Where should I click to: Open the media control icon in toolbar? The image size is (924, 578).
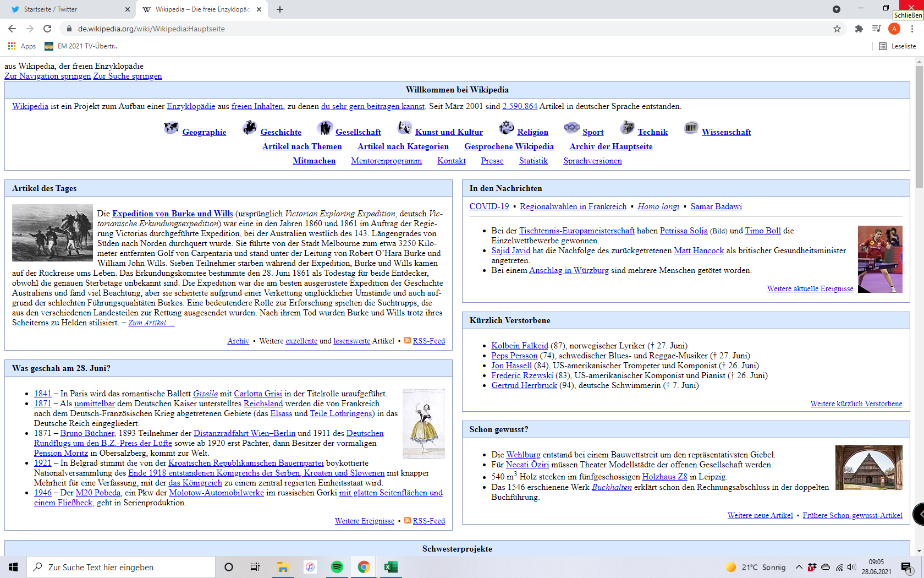click(877, 29)
